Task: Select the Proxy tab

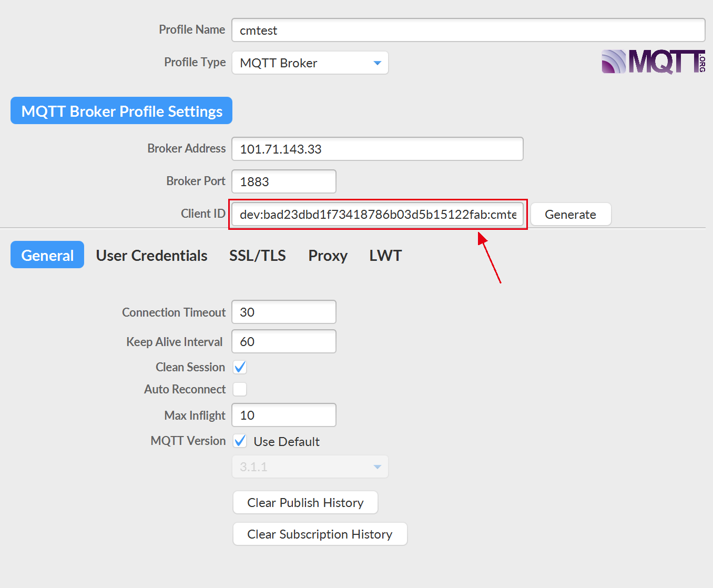Action: (328, 256)
